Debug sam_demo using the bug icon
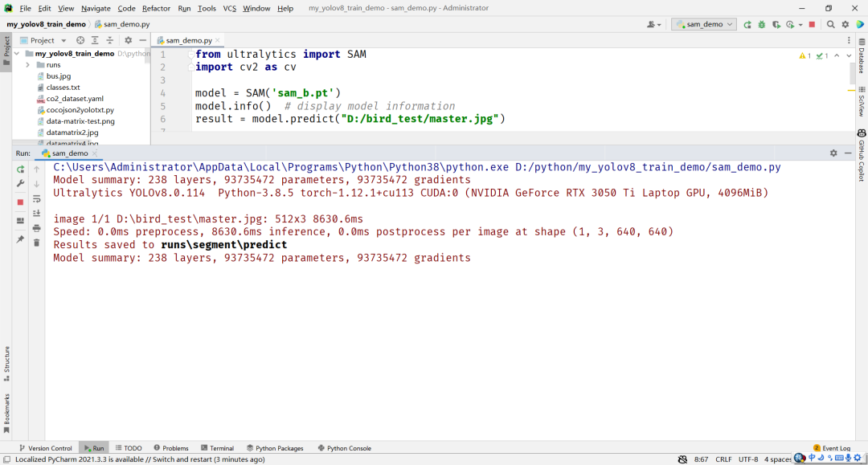Screen dimensions: 868x465 762,25
